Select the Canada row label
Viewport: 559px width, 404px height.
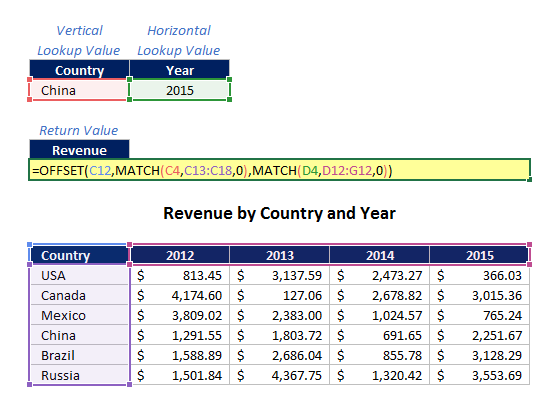pyautogui.click(x=79, y=295)
